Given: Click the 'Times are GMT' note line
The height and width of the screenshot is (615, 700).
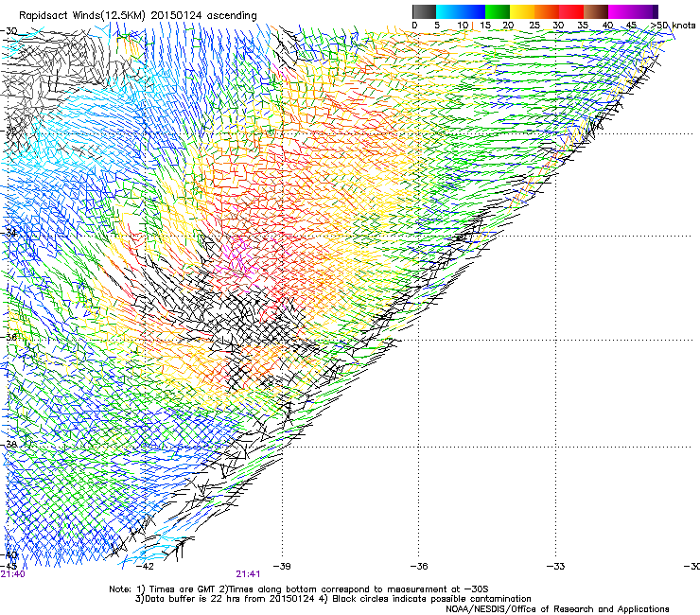Looking at the screenshot, I should click(x=298, y=589).
